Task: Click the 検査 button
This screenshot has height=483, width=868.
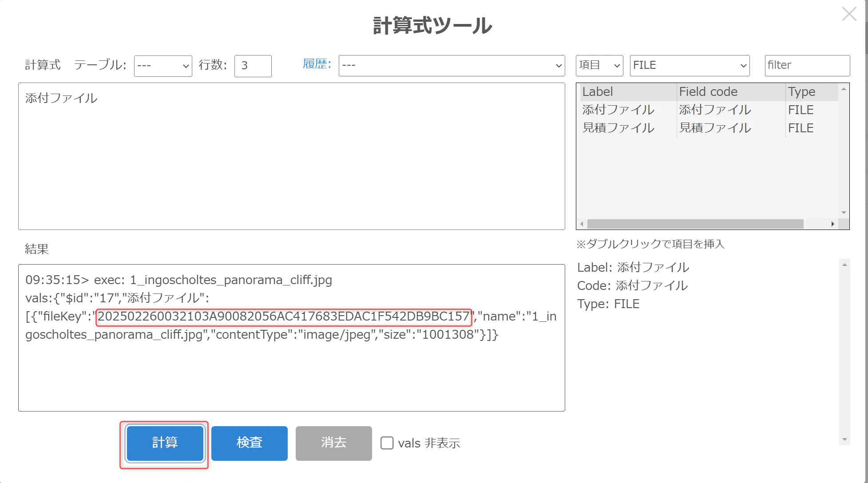Action: [x=249, y=443]
